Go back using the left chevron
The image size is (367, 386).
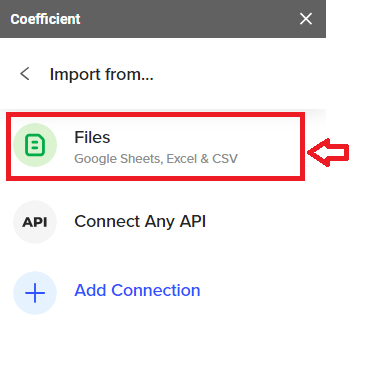point(25,74)
